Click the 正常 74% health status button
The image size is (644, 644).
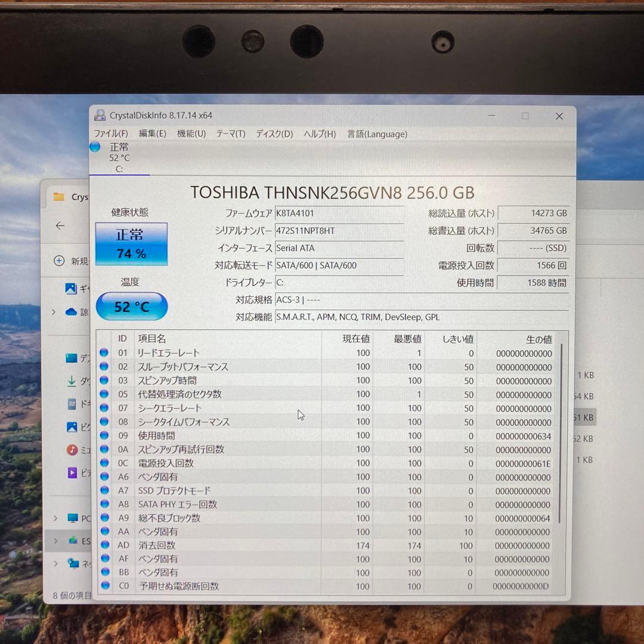(131, 243)
